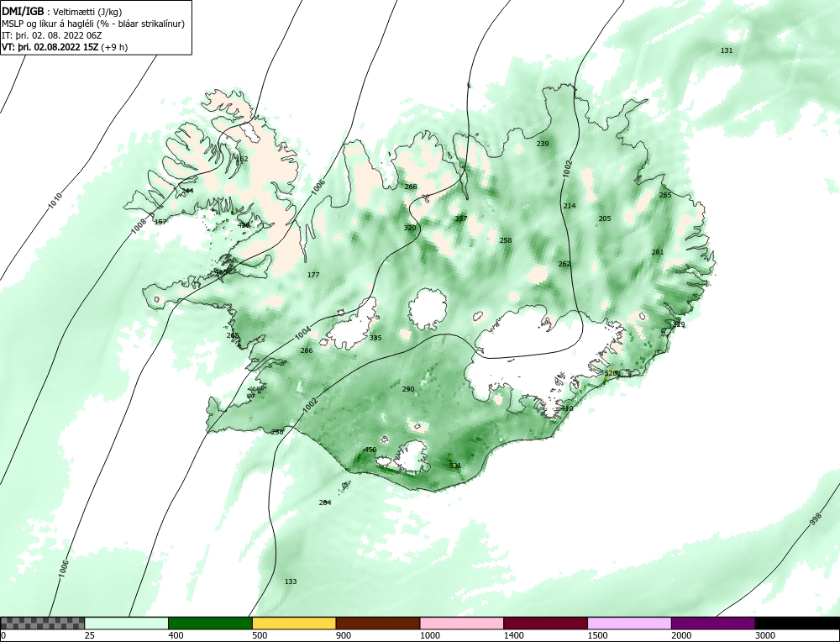Click the legend scale label "900"

pyautogui.click(x=343, y=635)
